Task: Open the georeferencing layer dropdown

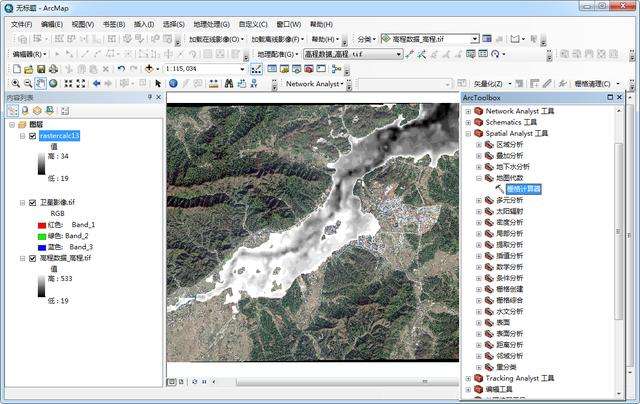Action: pos(398,54)
